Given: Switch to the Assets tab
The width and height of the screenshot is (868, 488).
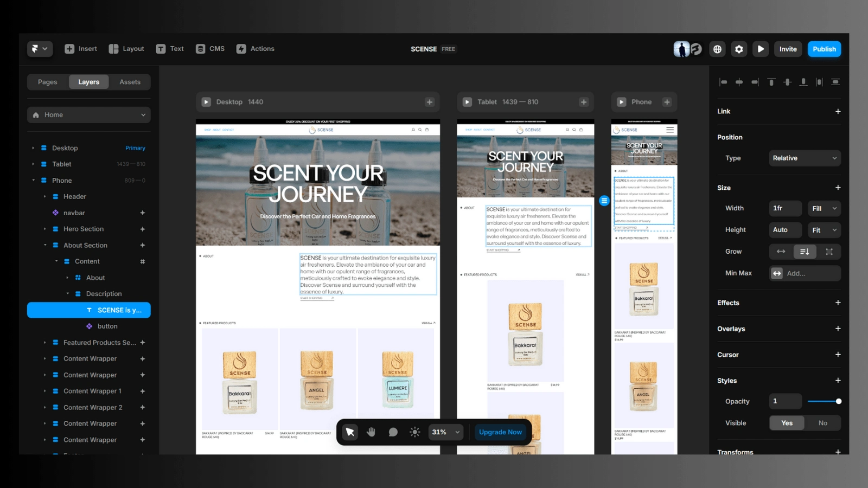Looking at the screenshot, I should coord(130,82).
